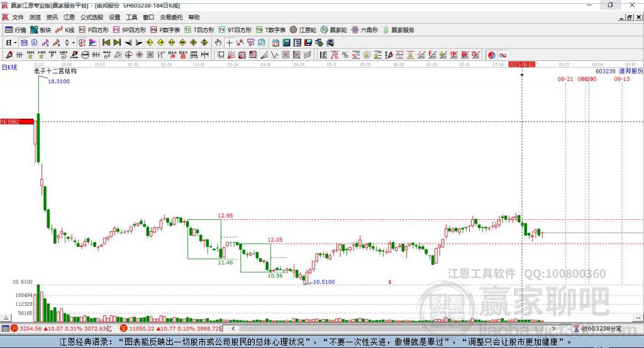Click the 603238 stock code label
This screenshot has width=644, height=348.
[606, 71]
